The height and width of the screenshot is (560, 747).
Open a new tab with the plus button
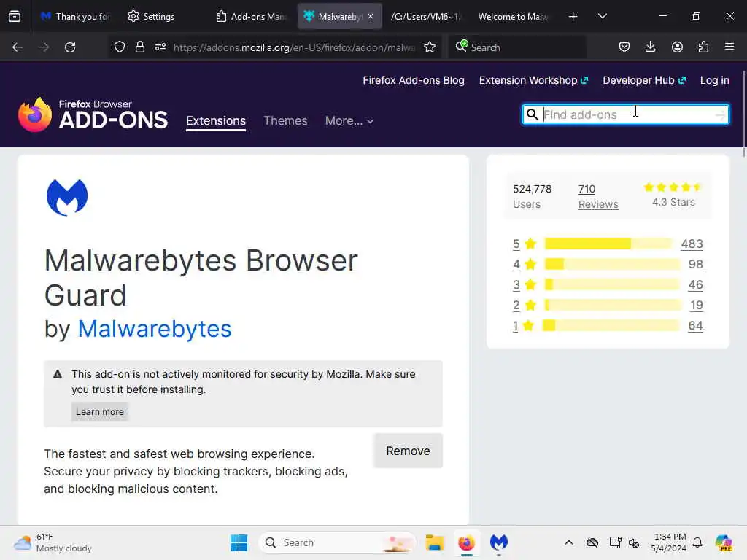click(573, 17)
